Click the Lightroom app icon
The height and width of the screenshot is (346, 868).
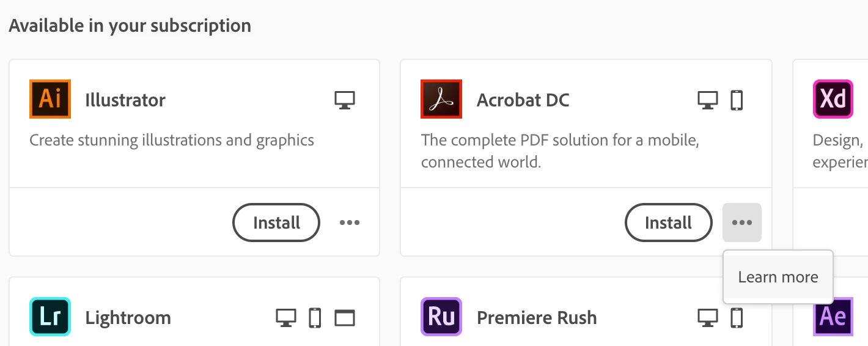pyautogui.click(x=50, y=317)
